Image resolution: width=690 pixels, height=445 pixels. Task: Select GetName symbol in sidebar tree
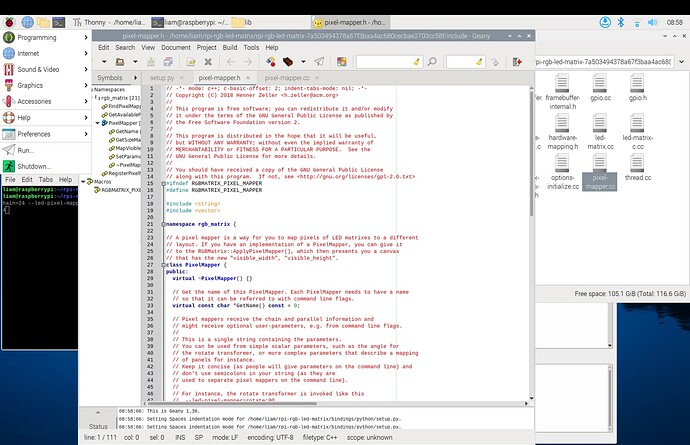pyautogui.click(x=127, y=132)
